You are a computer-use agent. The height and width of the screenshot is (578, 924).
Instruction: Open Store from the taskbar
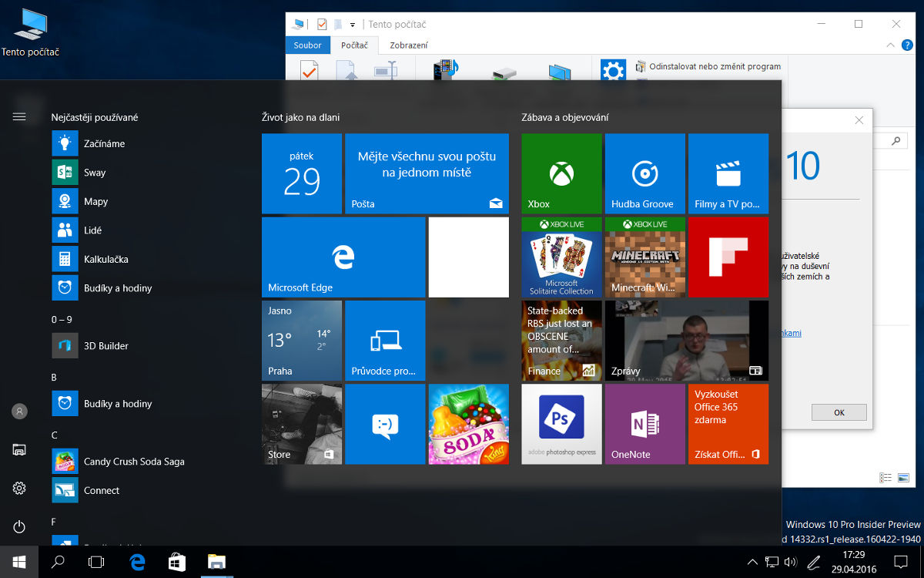176,562
